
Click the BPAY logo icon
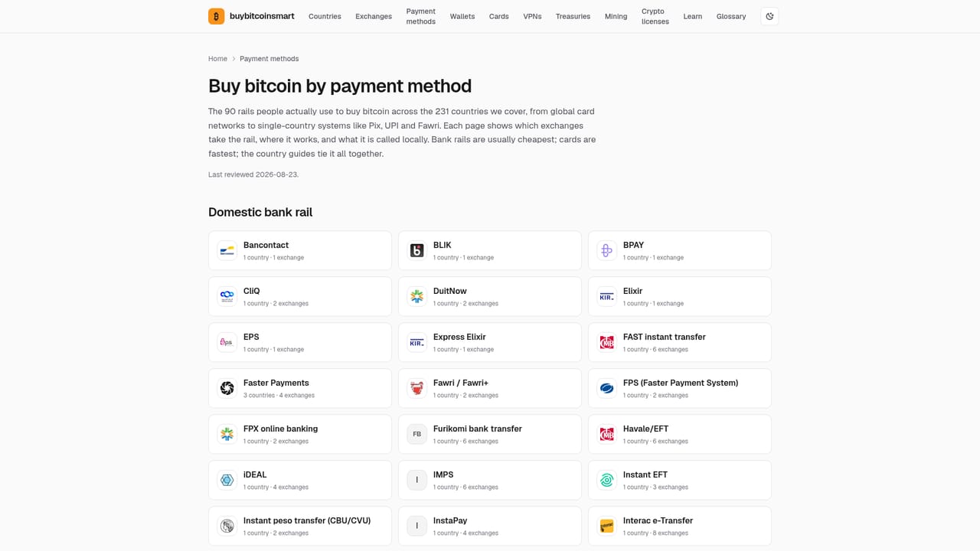tap(606, 250)
